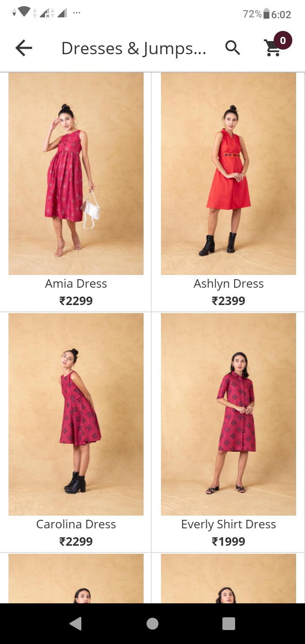
Task: Open the Carolina Dress product image
Action: tap(76, 414)
